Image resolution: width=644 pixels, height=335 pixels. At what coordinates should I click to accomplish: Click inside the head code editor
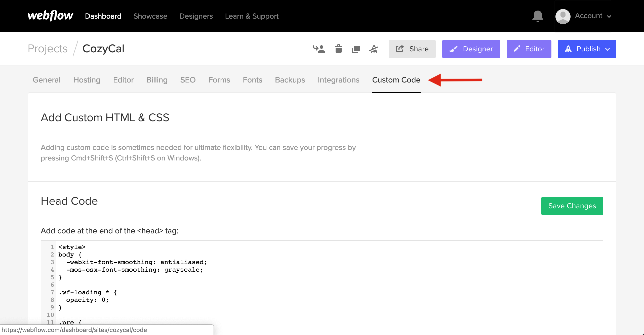(327, 282)
